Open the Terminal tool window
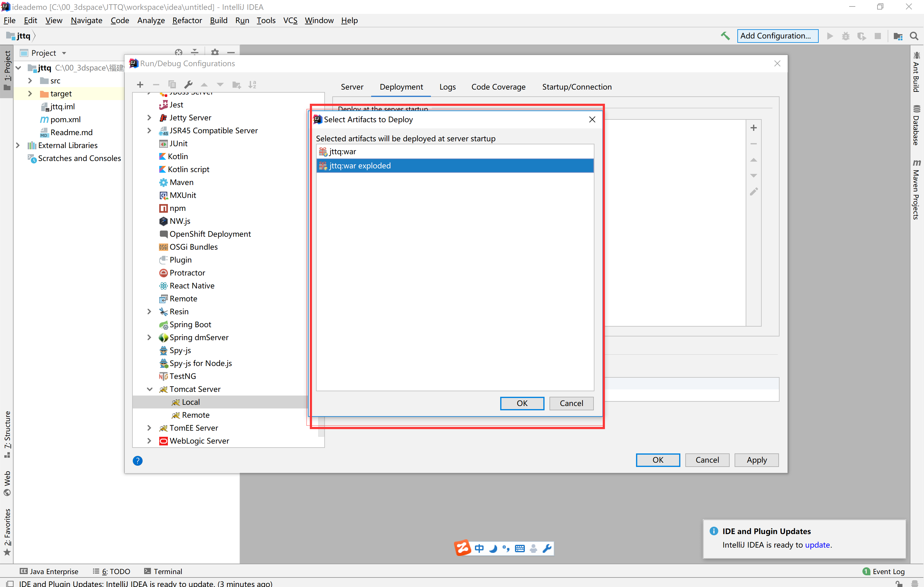This screenshot has height=587, width=924. click(163, 571)
